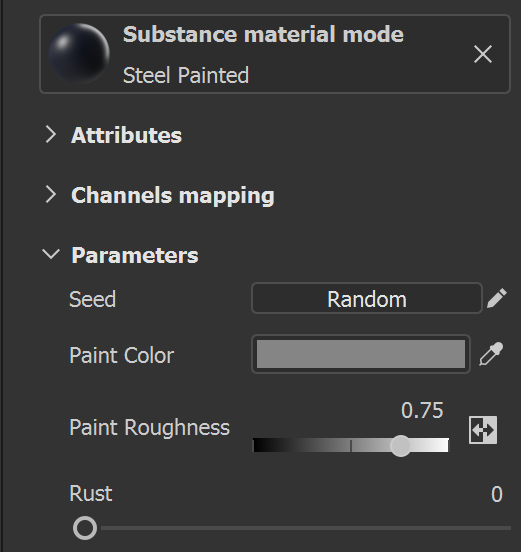Click the Random seed button
Viewport: 521px width, 552px height.
pyautogui.click(x=367, y=298)
